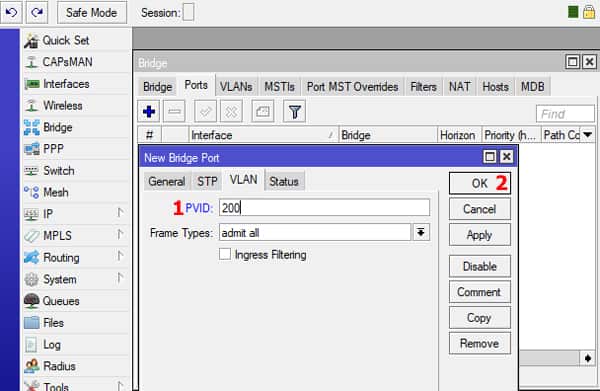Open Frame Types dropdown arrow
This screenshot has height=391, width=600.
tap(421, 232)
